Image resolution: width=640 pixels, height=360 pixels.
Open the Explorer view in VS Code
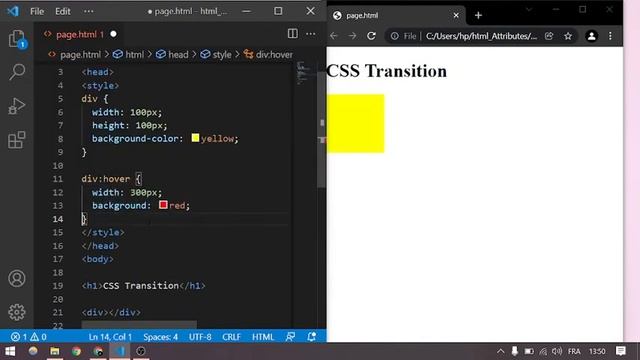tap(17, 39)
